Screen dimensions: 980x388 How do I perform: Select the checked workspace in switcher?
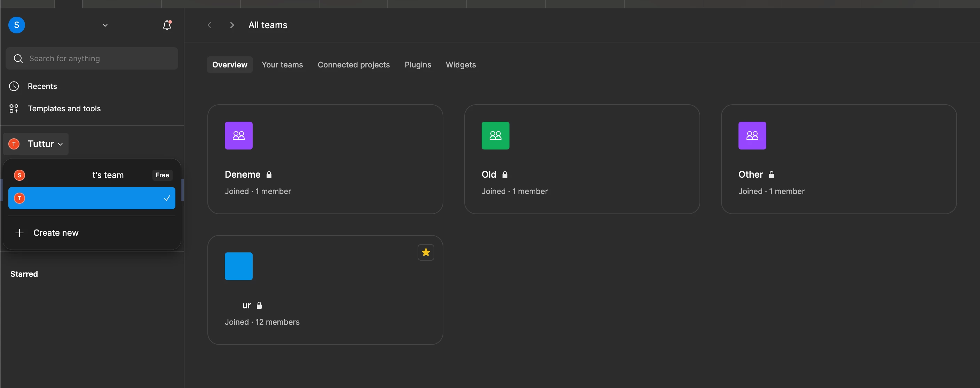point(92,198)
